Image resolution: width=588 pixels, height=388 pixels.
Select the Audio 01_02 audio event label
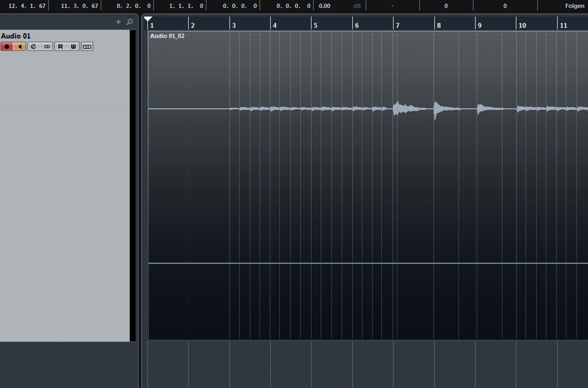[167, 36]
